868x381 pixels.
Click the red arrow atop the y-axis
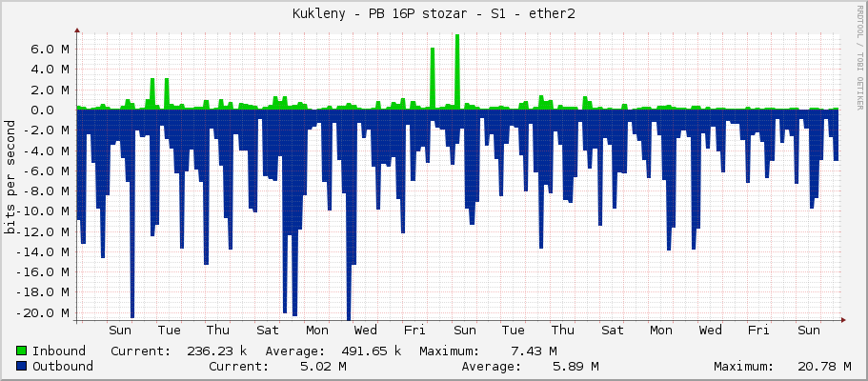(x=77, y=30)
